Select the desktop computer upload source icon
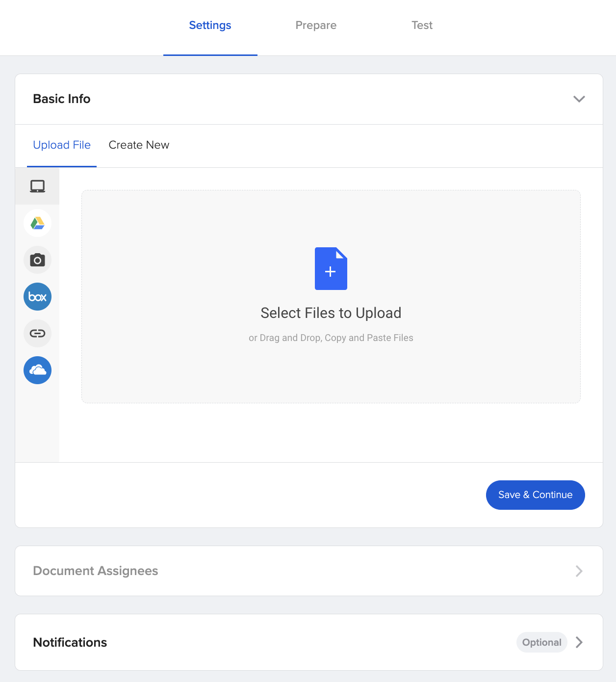 coord(37,186)
